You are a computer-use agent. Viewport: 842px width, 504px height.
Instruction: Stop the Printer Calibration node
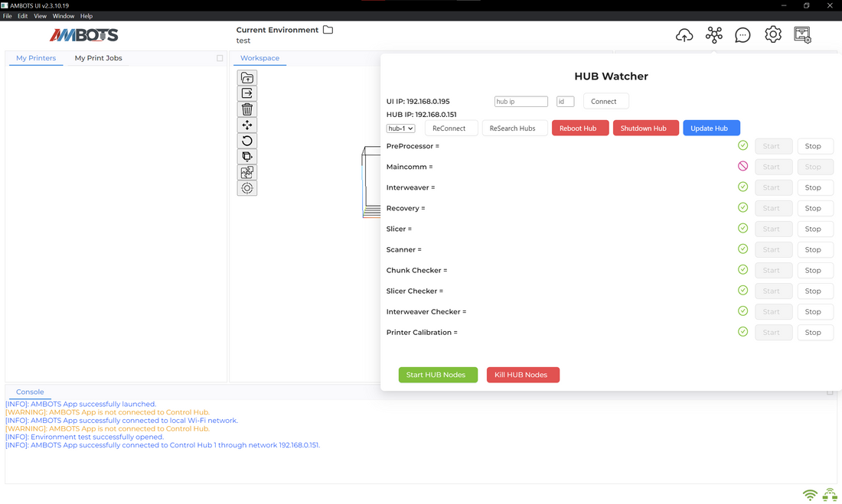pos(814,332)
